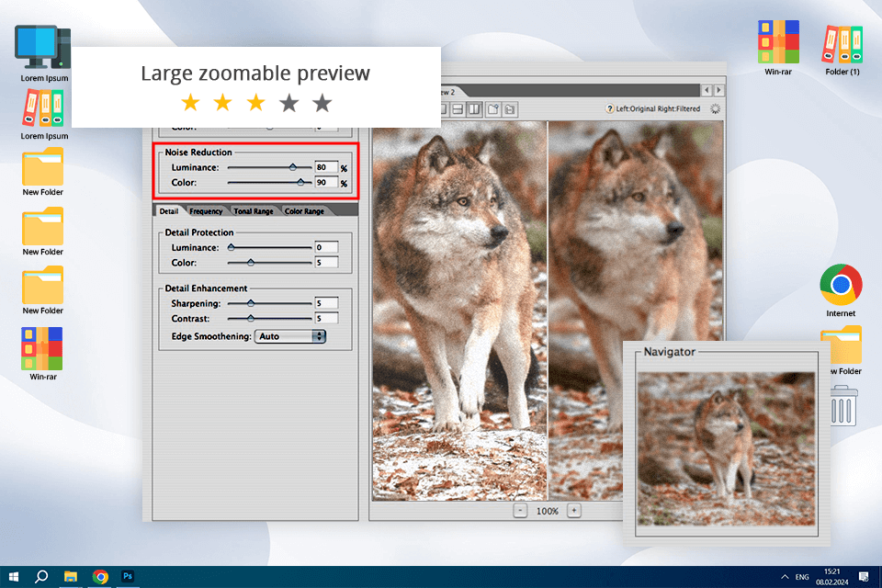Click Detail Protection Luminance value field 0
This screenshot has height=588, width=882.
click(x=326, y=247)
